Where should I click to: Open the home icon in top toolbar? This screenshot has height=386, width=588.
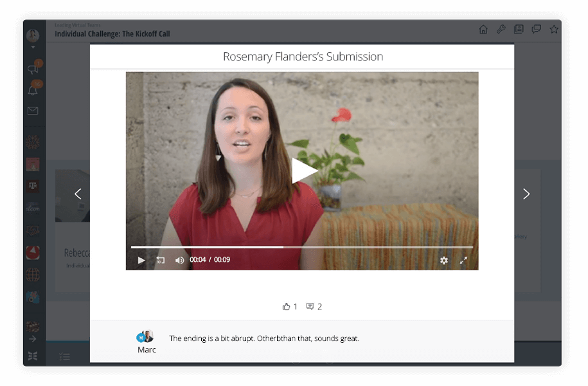pyautogui.click(x=483, y=30)
